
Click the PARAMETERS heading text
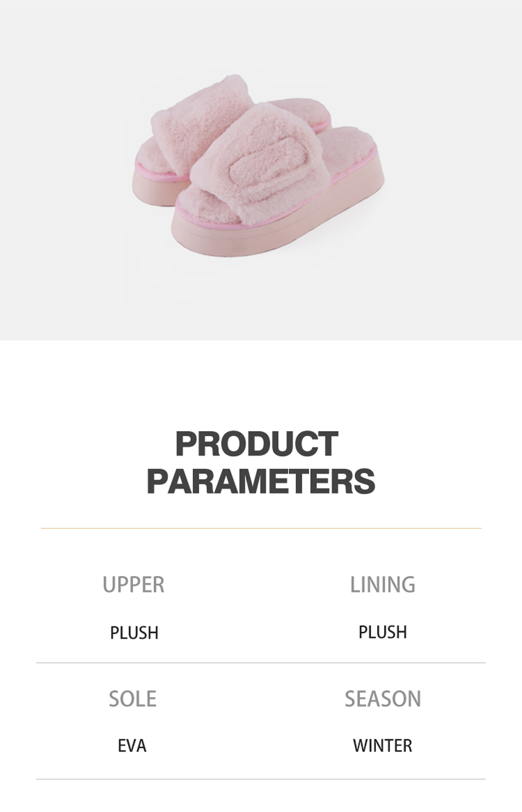point(261,481)
